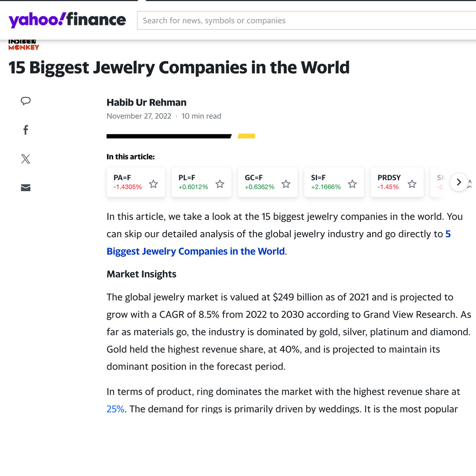Email this article using the envelope icon
This screenshot has width=476, height=476.
point(25,188)
